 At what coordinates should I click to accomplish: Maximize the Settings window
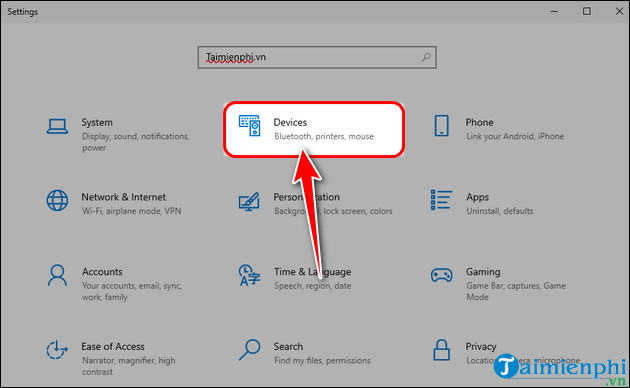point(587,11)
